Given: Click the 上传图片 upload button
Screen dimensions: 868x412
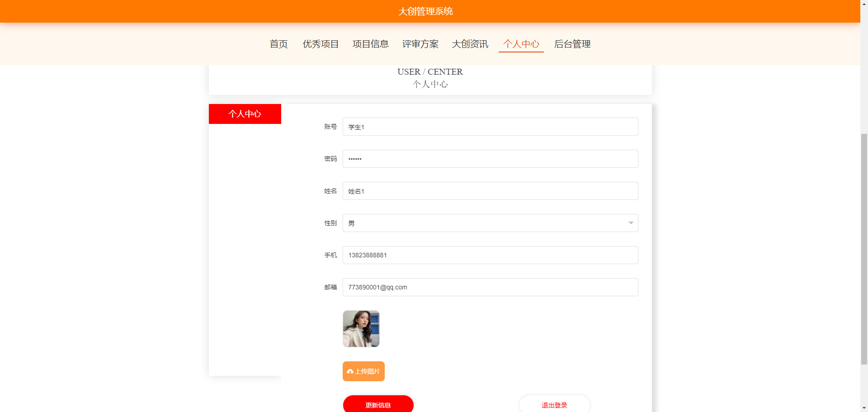Looking at the screenshot, I should 363,371.
